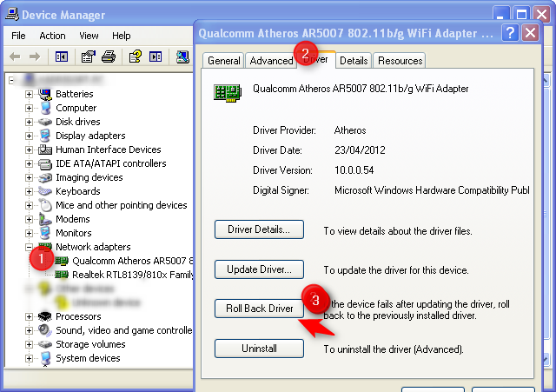This screenshot has height=392, width=556.
Task: Click the Roll Back Driver button
Action: 259,309
